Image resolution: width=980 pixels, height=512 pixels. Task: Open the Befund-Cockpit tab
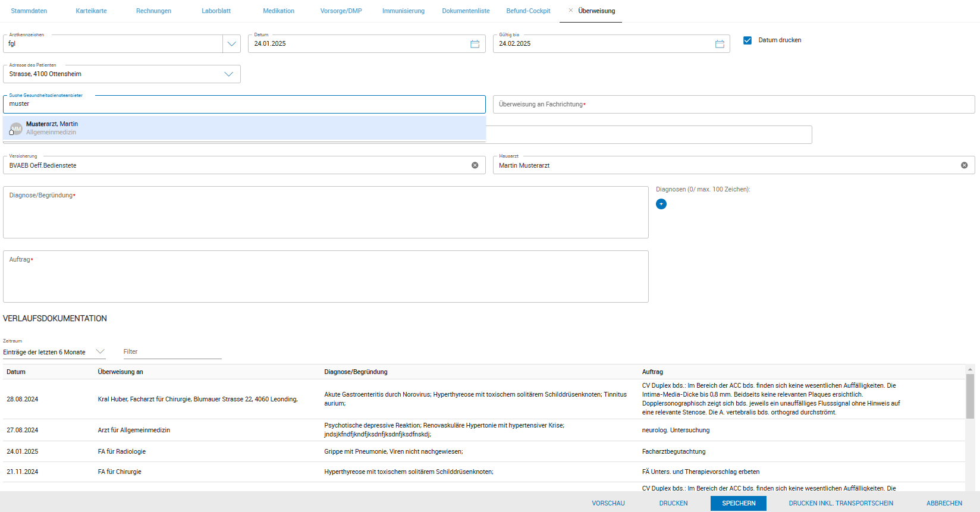click(x=528, y=11)
